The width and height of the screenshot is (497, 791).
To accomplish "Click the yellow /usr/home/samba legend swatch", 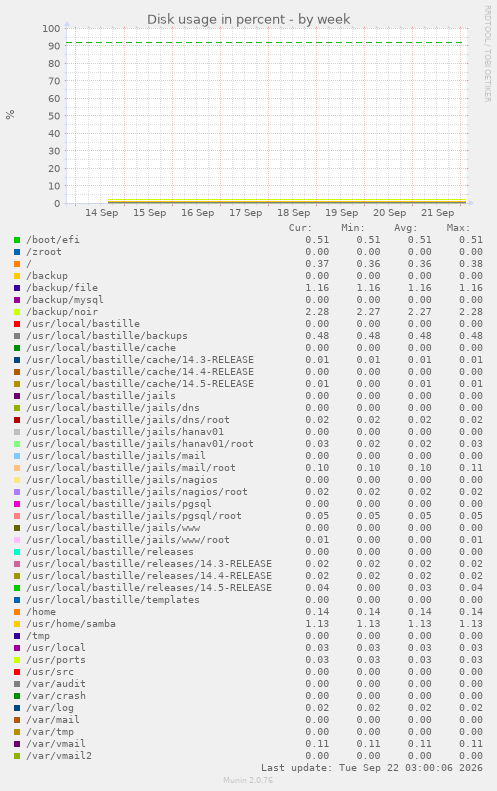I will pyautogui.click(x=17, y=624).
